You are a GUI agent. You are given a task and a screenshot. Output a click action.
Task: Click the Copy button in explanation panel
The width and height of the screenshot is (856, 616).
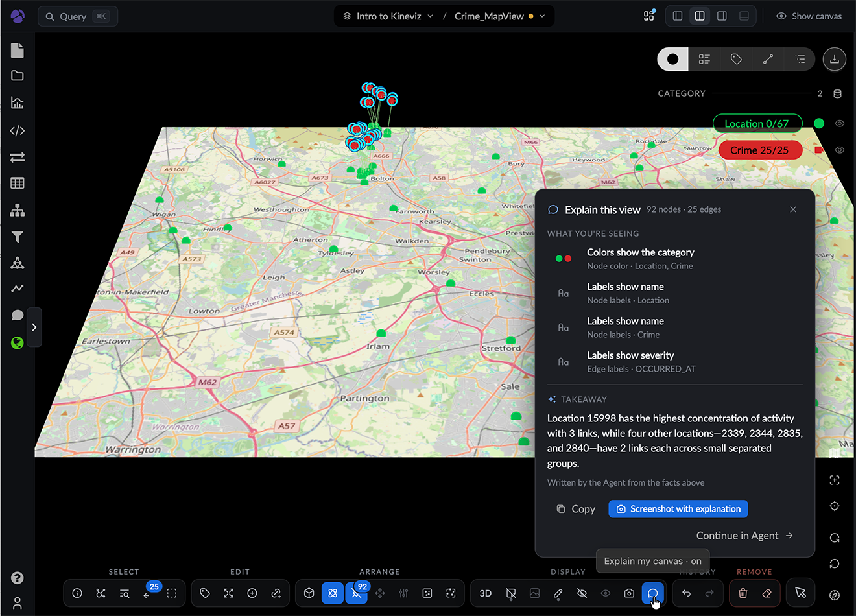point(576,509)
